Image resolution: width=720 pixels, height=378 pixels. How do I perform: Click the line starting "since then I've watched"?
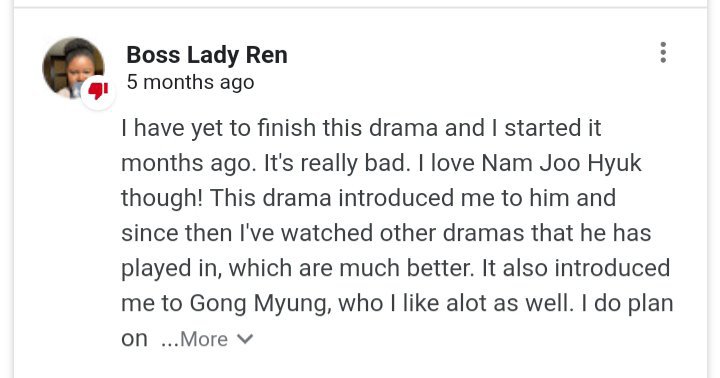[386, 233]
